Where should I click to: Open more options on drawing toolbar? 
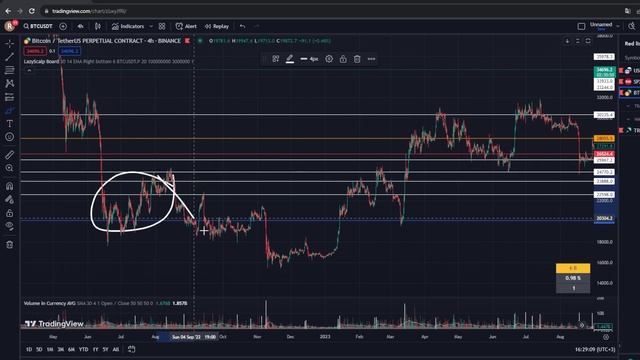[x=371, y=59]
